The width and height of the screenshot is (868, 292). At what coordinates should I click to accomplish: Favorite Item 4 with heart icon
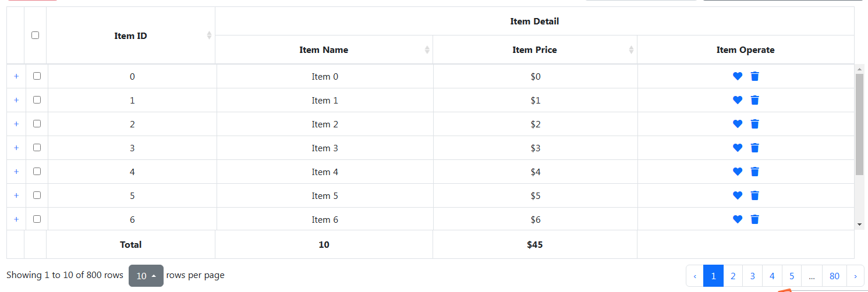click(737, 172)
